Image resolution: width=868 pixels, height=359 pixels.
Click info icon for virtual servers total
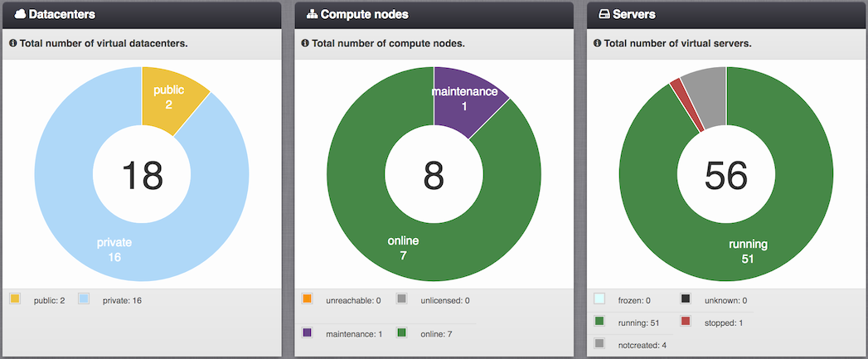tap(597, 43)
